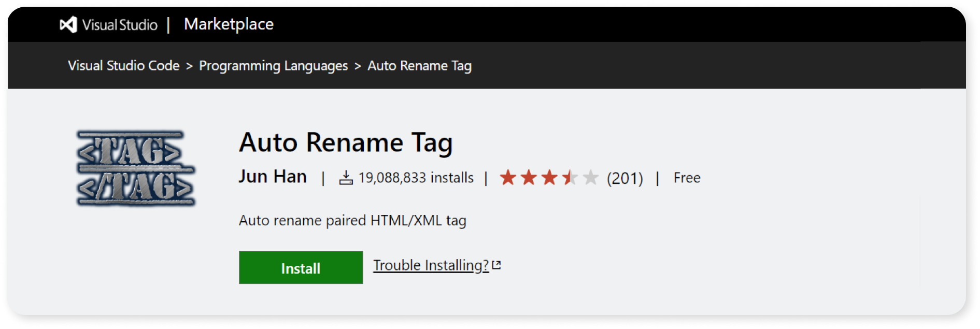Image resolution: width=980 pixels, height=329 pixels.
Task: Go to the Marketplace home link
Action: (229, 24)
